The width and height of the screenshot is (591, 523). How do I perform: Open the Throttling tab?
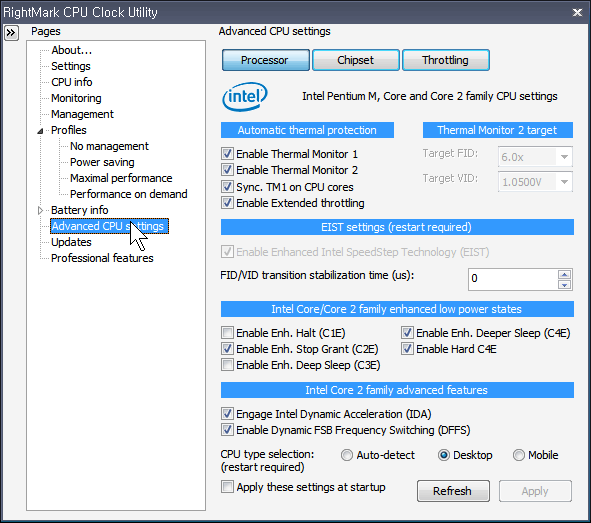click(446, 60)
